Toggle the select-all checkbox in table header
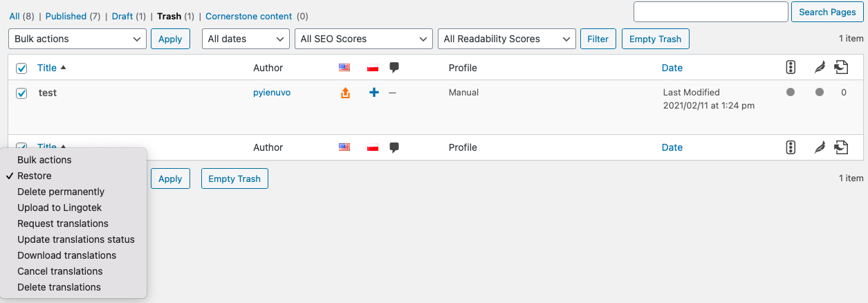This screenshot has width=868, height=303. click(x=21, y=68)
